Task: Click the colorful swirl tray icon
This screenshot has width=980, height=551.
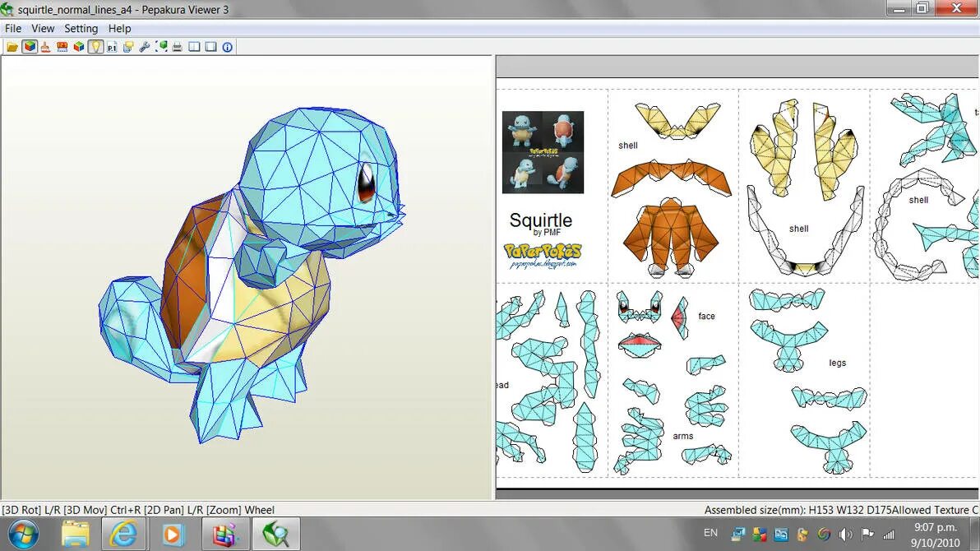Action: pyautogui.click(x=824, y=534)
